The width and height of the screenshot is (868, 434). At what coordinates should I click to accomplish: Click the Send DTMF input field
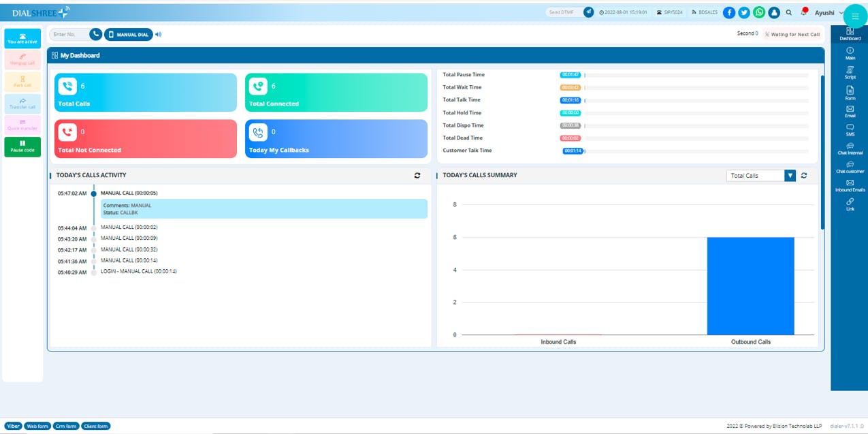564,12
